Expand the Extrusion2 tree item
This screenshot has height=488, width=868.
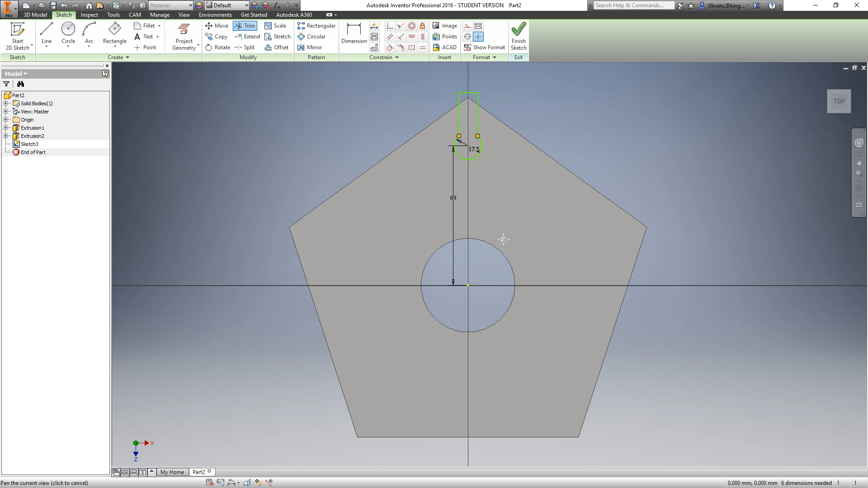pos(5,136)
